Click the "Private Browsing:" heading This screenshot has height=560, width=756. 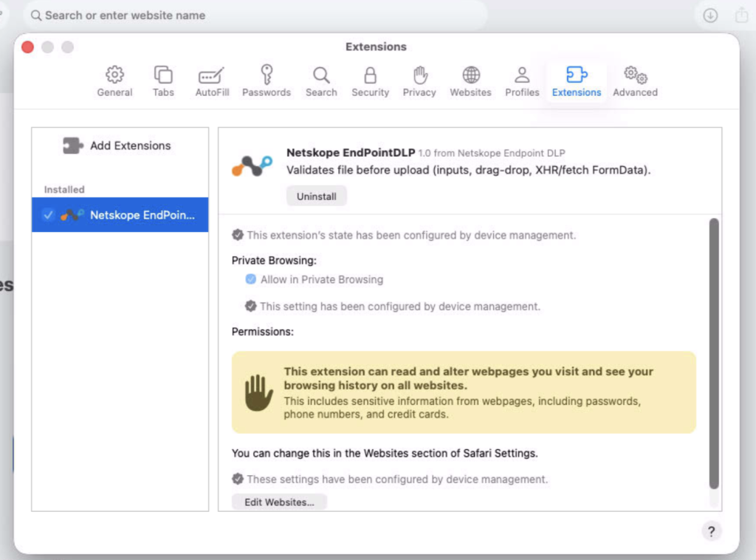pos(274,261)
